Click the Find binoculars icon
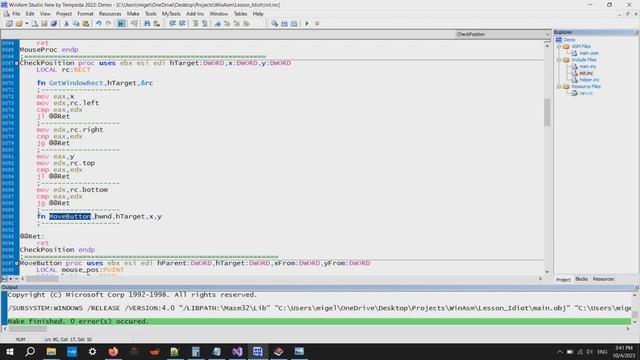640x360 pixels. click(147, 24)
